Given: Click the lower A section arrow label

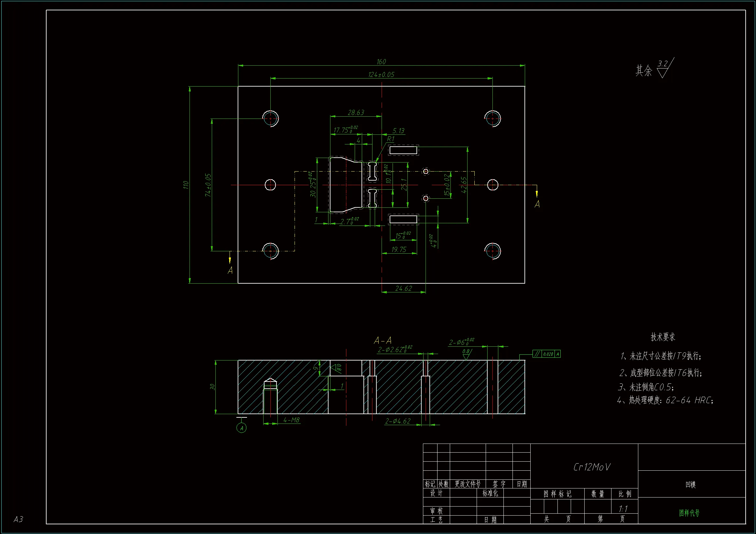Looking at the screenshot, I should click(230, 270).
